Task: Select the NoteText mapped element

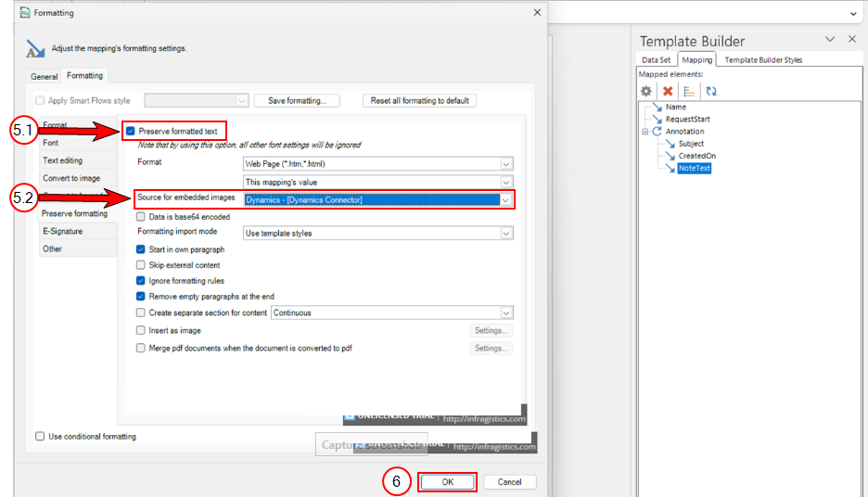Action: (x=695, y=168)
